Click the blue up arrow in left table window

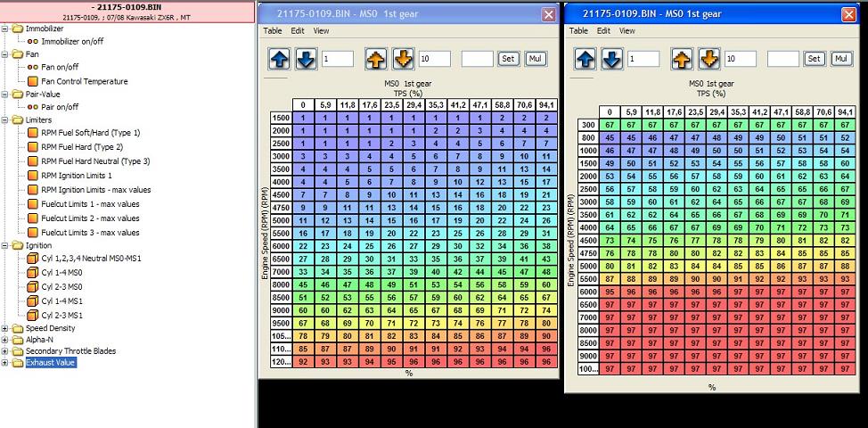tap(278, 59)
